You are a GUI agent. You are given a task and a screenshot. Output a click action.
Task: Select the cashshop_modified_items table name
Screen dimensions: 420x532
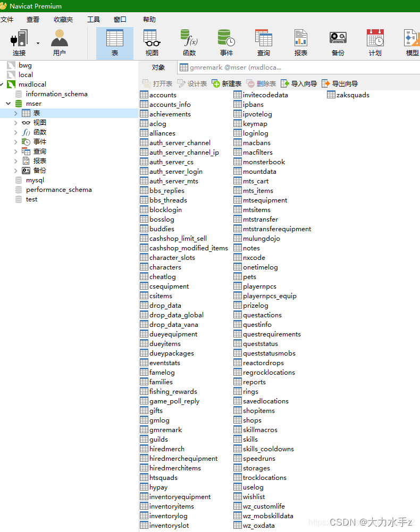pyautogui.click(x=189, y=248)
